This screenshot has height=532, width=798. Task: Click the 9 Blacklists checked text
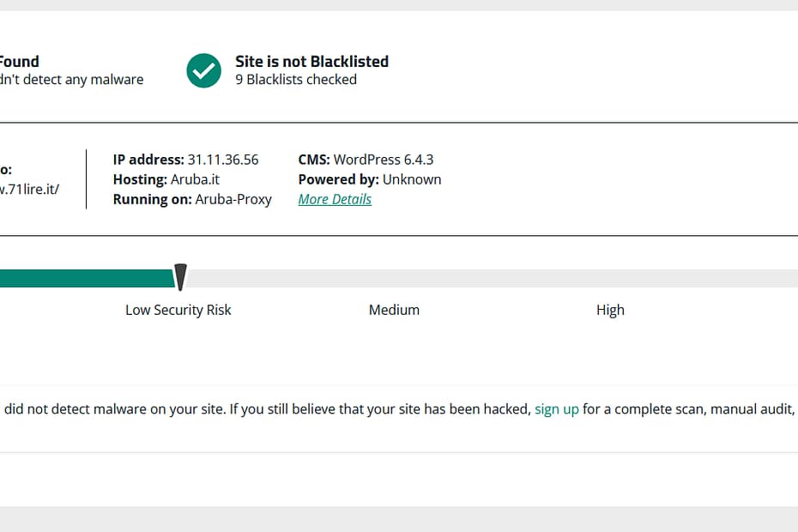coord(296,80)
